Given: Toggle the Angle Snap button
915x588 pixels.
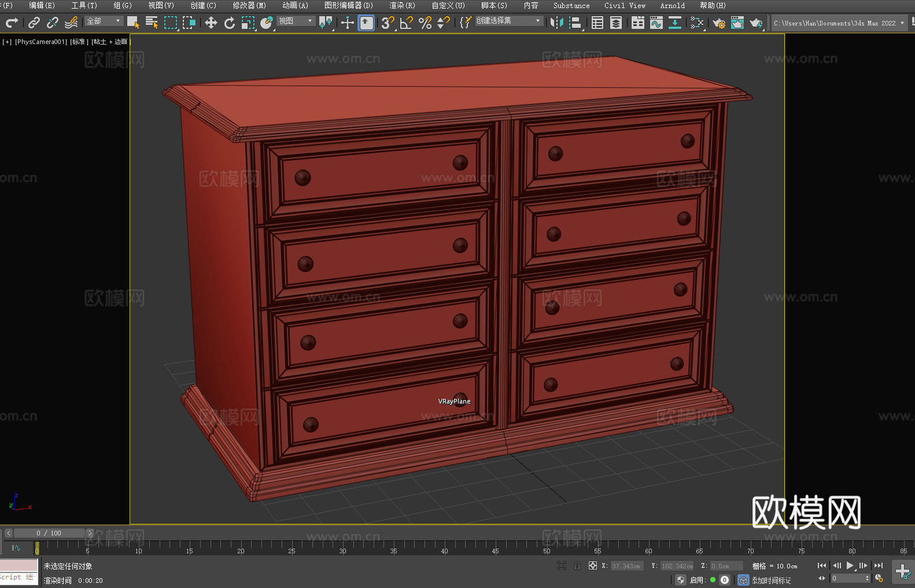Looking at the screenshot, I should (x=407, y=23).
